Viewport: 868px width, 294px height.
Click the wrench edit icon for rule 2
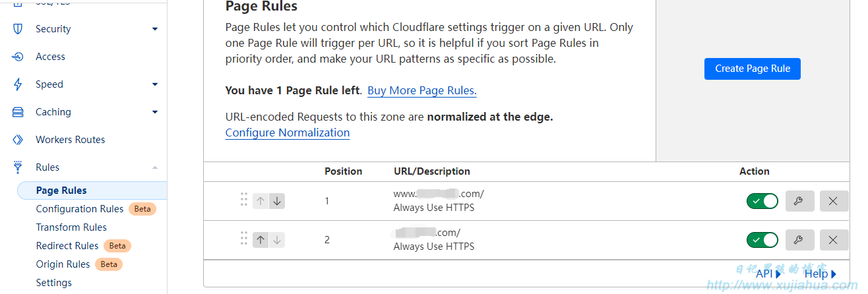click(799, 240)
